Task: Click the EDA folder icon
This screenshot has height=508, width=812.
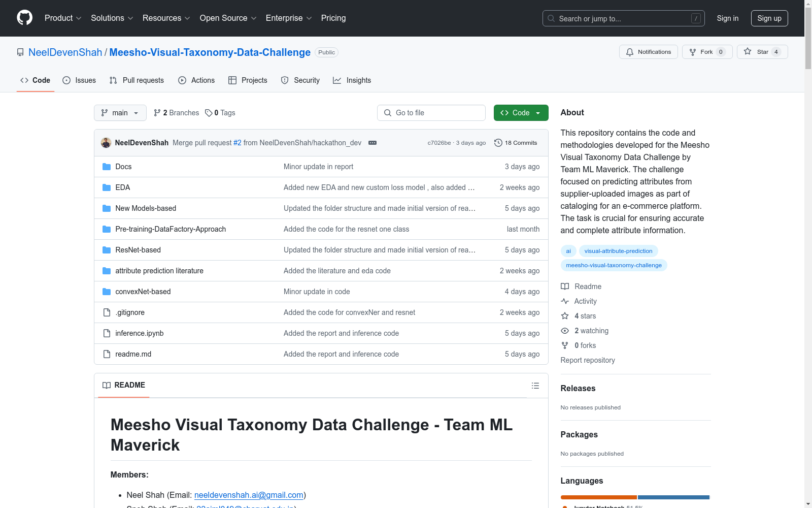Action: coord(107,187)
